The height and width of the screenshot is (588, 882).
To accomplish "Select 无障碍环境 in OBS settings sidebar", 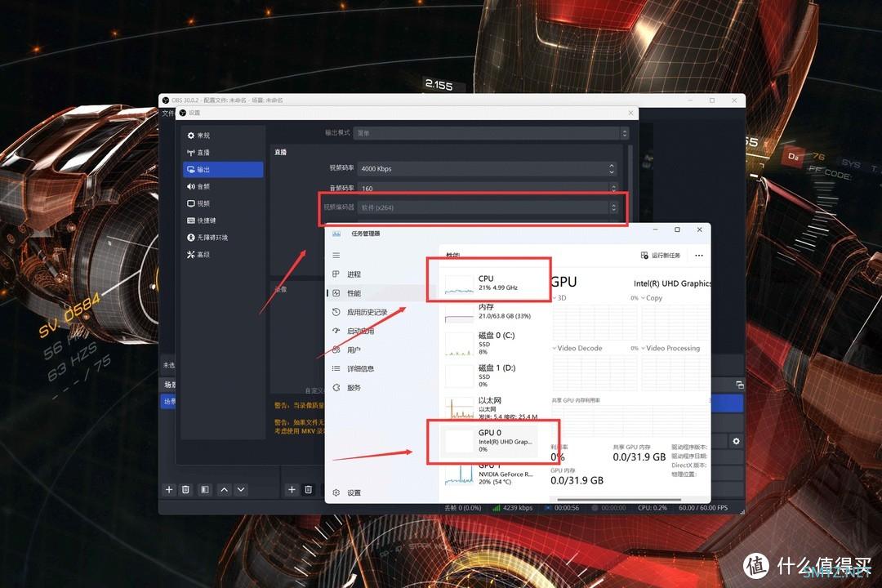I will pyautogui.click(x=223, y=238).
